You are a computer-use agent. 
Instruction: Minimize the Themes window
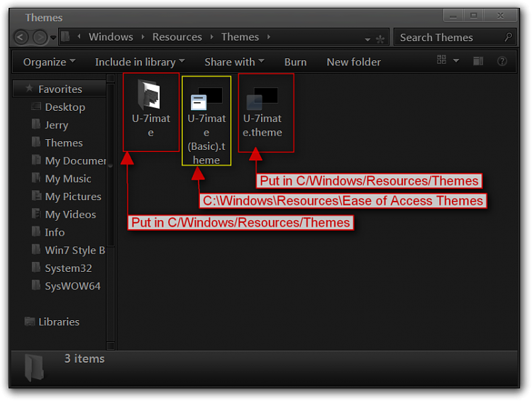pos(453,16)
